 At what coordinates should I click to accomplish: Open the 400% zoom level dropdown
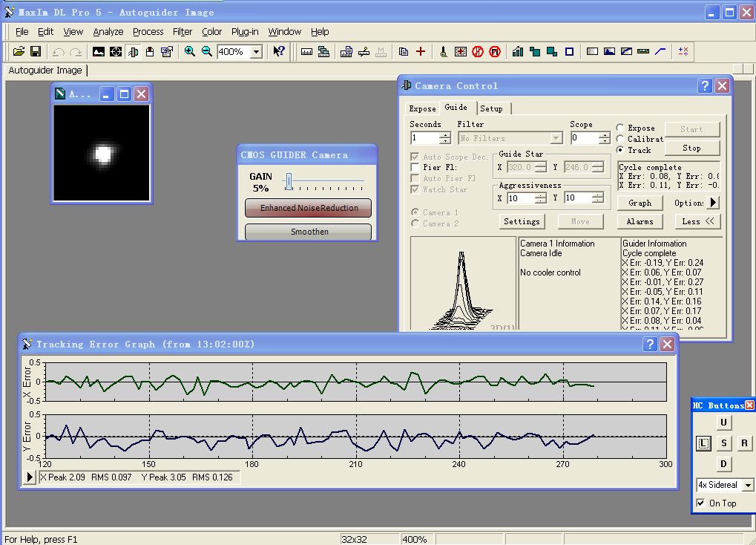coord(257,52)
